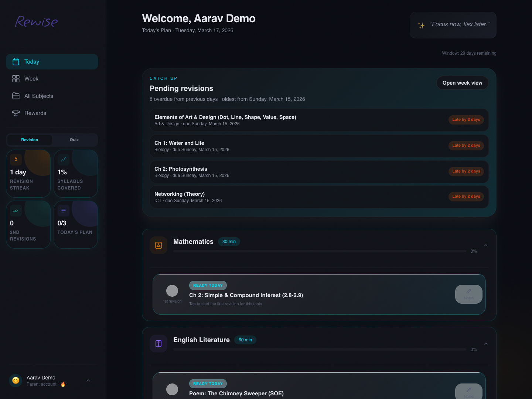Click the English Literature book icon
Image resolution: width=532 pixels, height=399 pixels.
(158, 344)
